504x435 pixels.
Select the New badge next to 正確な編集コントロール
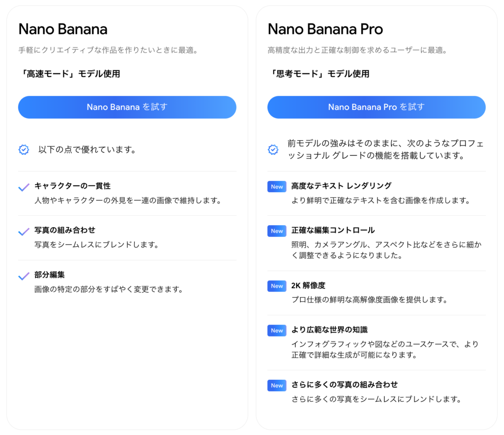point(277,231)
